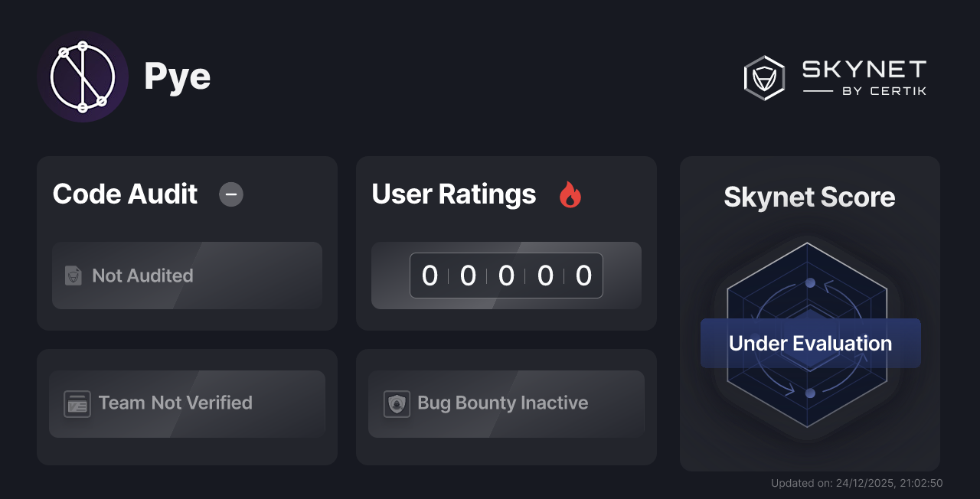
Task: Toggle the Team Not Verified status pill
Action: (x=187, y=403)
